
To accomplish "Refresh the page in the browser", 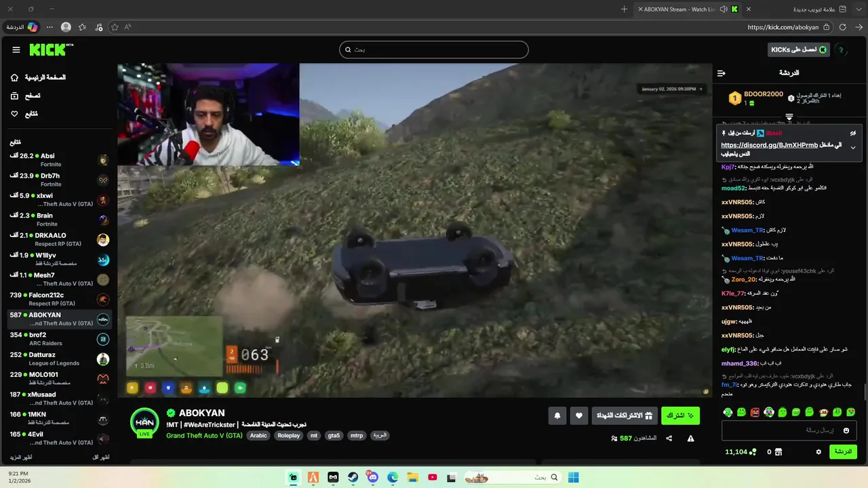I will click(x=842, y=27).
